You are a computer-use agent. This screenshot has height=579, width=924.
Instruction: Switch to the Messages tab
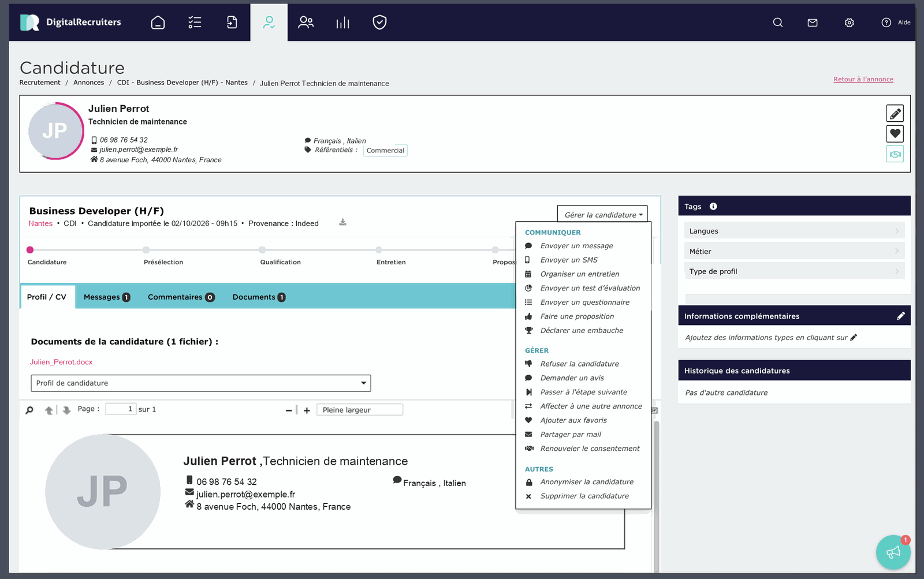pos(107,297)
